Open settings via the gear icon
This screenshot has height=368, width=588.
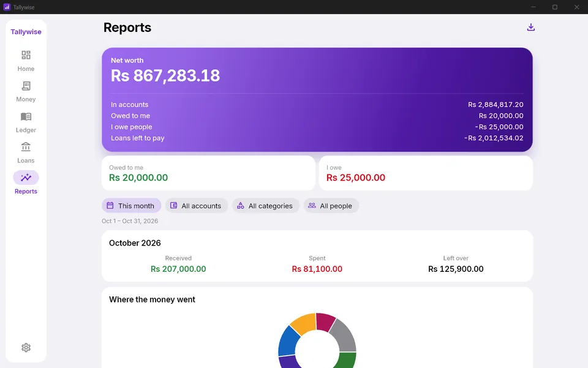coord(26,347)
